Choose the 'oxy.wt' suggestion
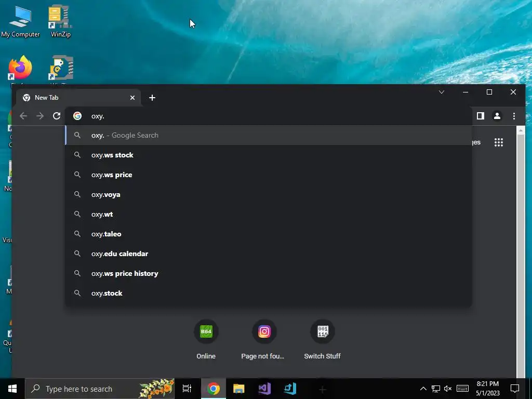This screenshot has height=399, width=532. point(268,214)
